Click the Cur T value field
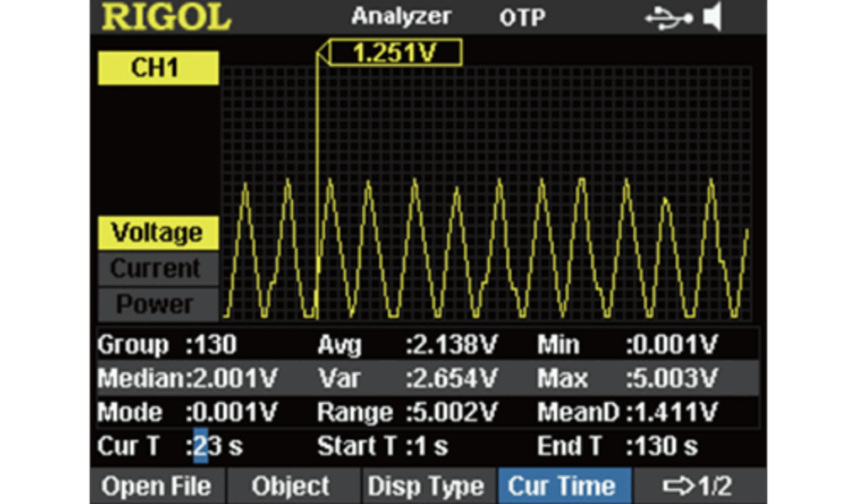 pyautogui.click(x=216, y=446)
